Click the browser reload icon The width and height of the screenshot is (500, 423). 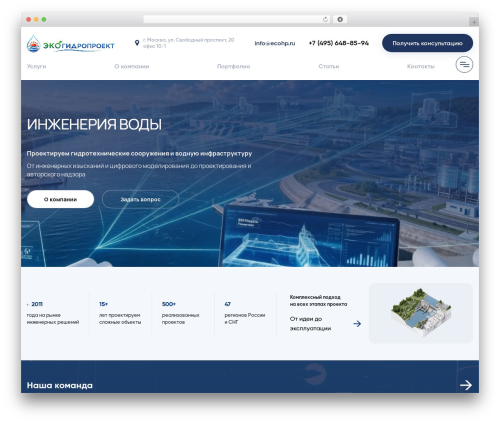(x=325, y=20)
